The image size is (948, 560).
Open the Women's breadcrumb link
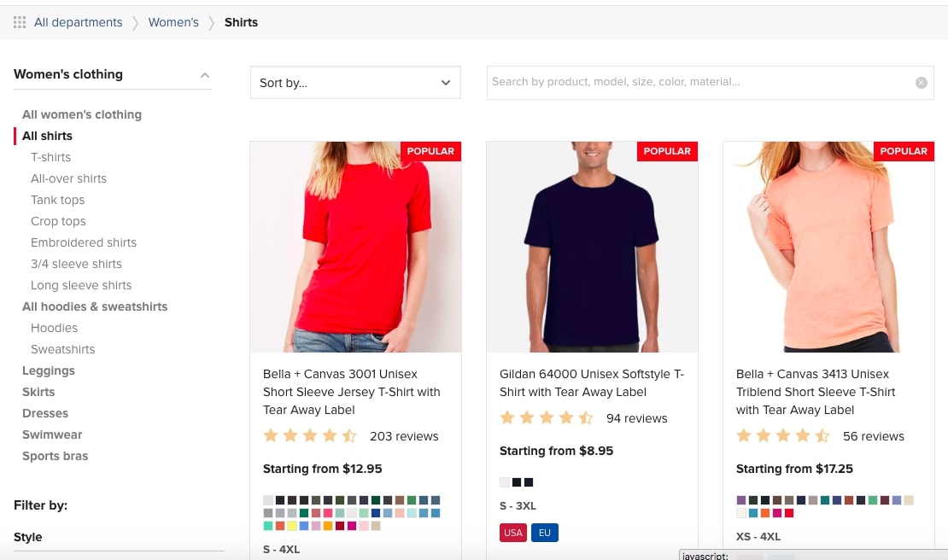pyautogui.click(x=173, y=22)
